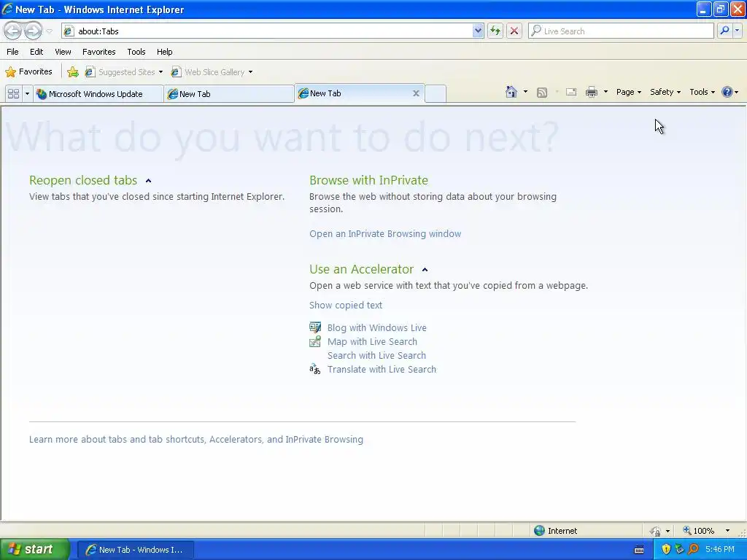Open Web Slice Gallery link
747x560 pixels.
tap(209, 72)
